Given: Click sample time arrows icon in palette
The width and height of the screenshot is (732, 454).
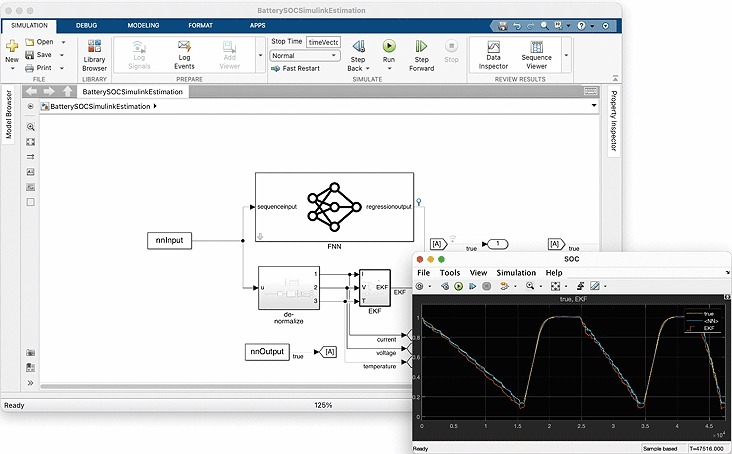Looking at the screenshot, I should tap(30, 157).
